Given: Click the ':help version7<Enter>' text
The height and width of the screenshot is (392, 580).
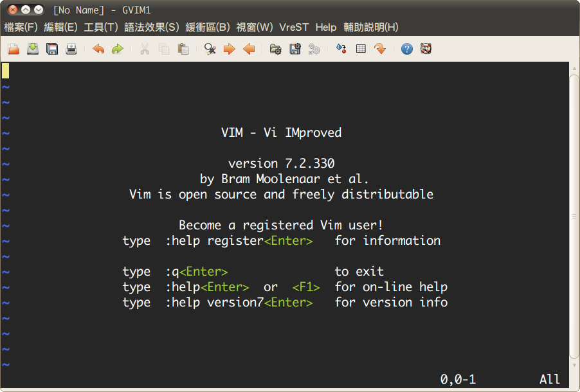Looking at the screenshot, I should 239,303.
